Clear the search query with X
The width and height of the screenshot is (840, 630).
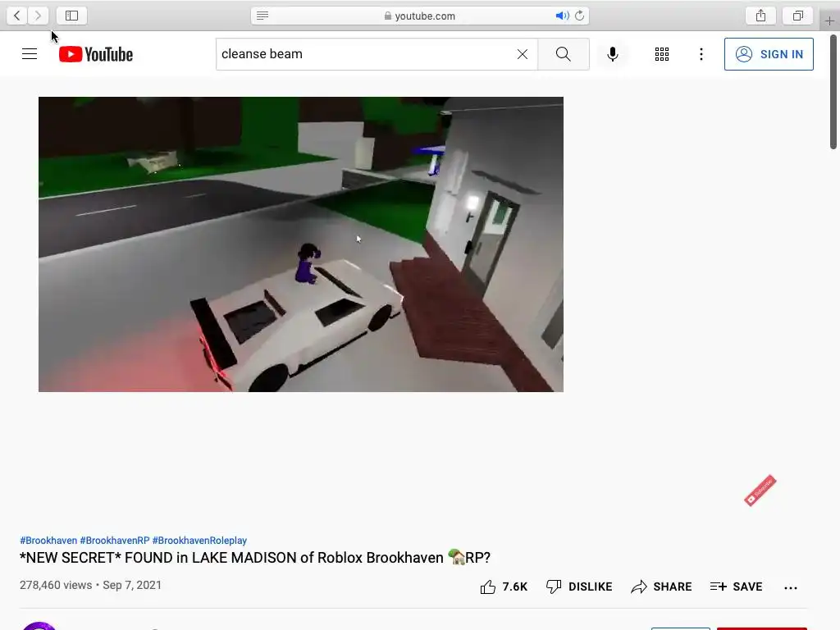523,54
